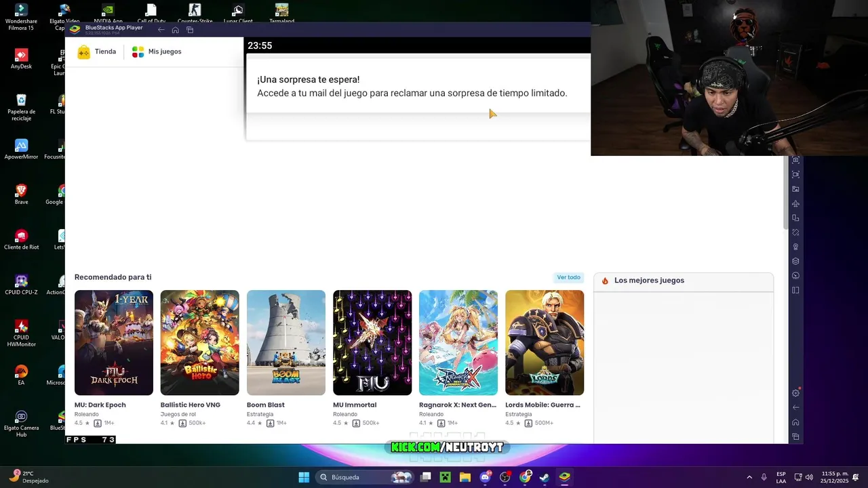
Task: Select the MU: Dark Epoch title text
Action: pyautogui.click(x=100, y=405)
